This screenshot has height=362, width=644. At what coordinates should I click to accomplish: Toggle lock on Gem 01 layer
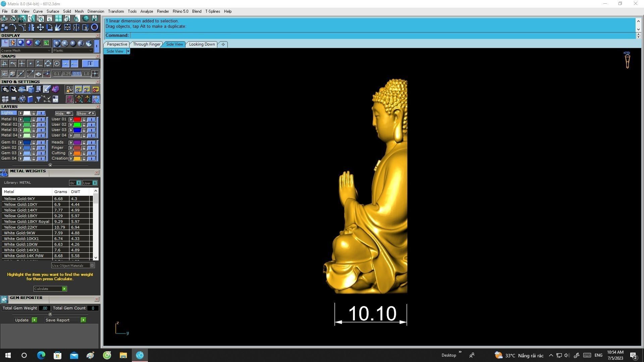pyautogui.click(x=34, y=143)
